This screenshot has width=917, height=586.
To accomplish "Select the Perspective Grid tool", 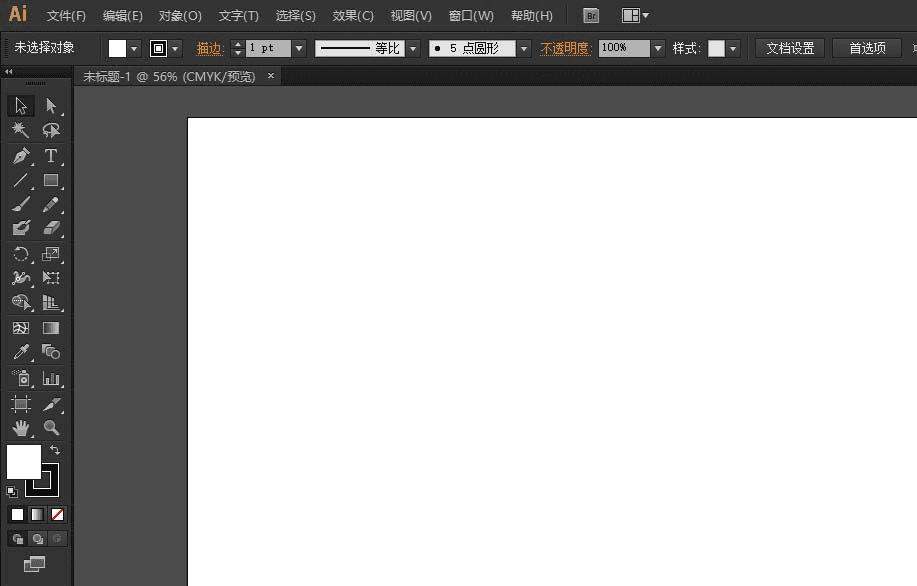I will [51, 302].
